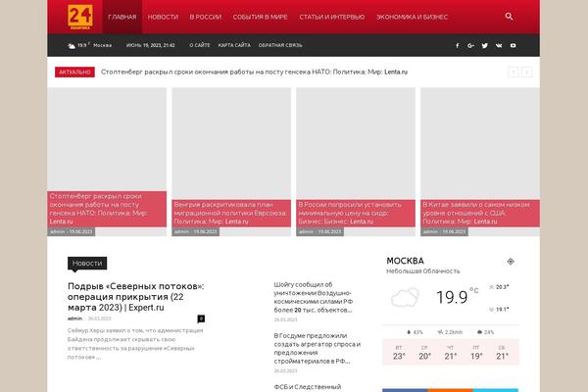This screenshot has height=392, width=588.
Task: Open the Карта сайта link
Action: pos(234,45)
